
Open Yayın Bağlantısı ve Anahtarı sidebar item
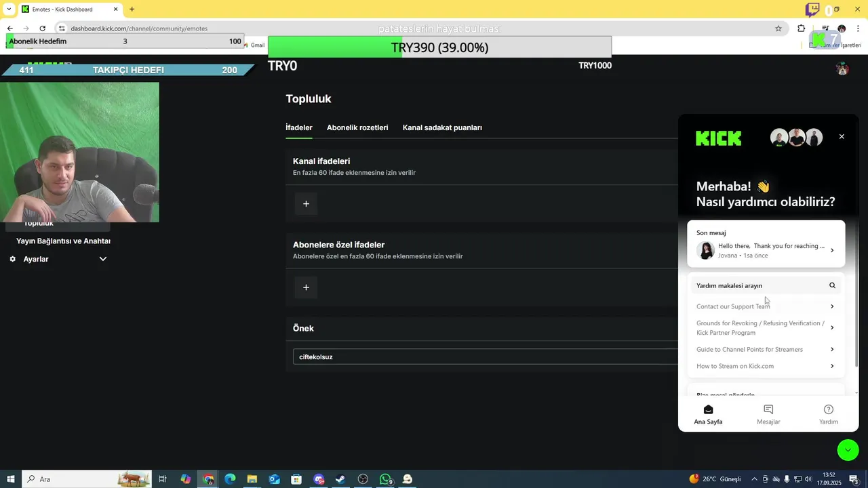[x=63, y=241]
